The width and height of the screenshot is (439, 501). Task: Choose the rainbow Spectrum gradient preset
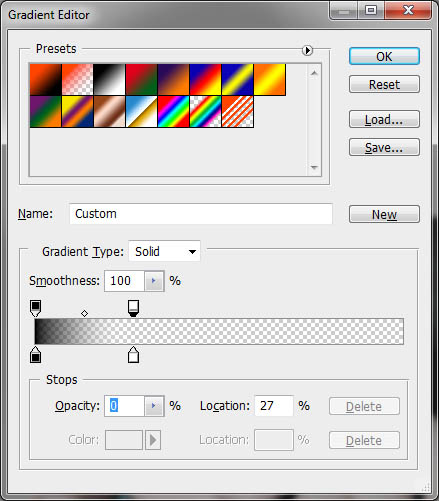tap(173, 112)
